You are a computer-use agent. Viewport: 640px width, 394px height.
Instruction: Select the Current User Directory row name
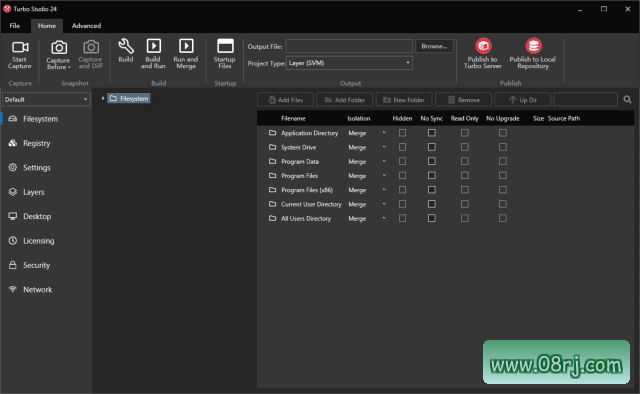point(311,204)
